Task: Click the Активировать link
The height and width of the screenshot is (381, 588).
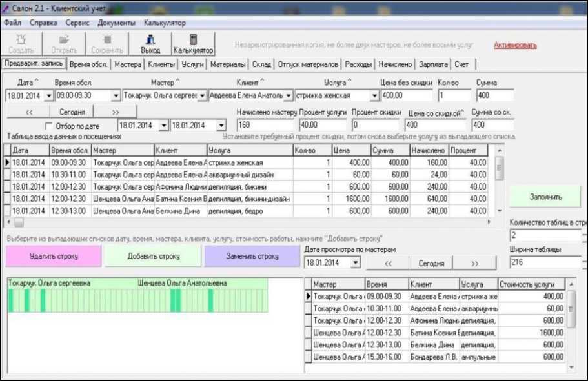Action: point(515,45)
